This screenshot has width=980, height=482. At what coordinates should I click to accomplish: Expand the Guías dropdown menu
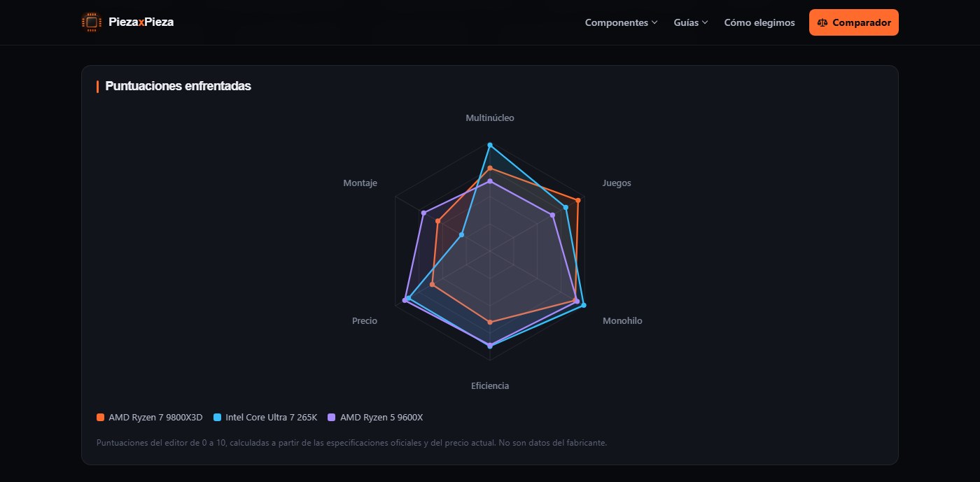coord(691,22)
